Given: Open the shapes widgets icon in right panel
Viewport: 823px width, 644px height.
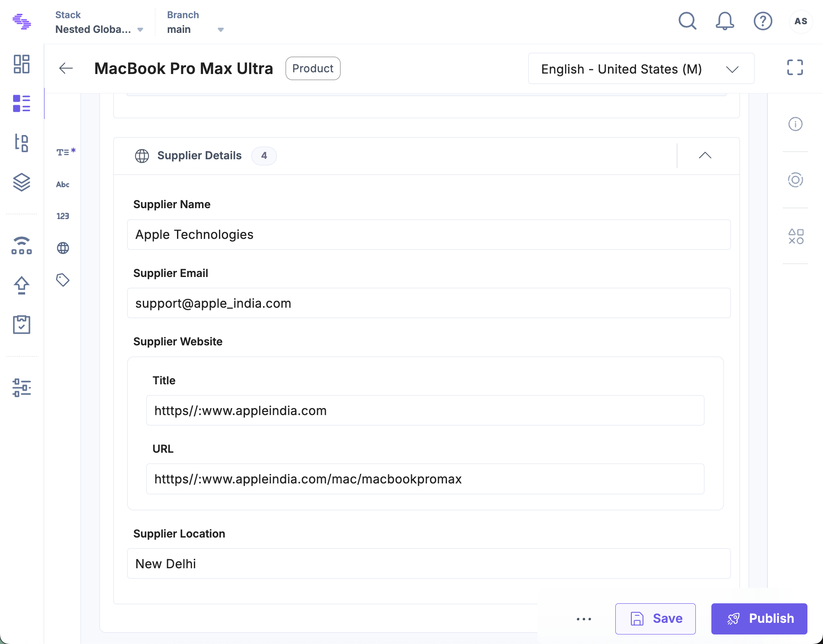Looking at the screenshot, I should 796,236.
